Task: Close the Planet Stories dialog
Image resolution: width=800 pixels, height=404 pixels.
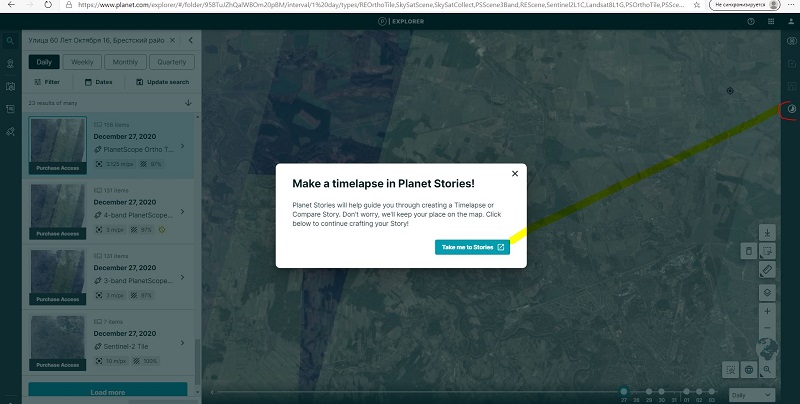Action: coord(515,173)
